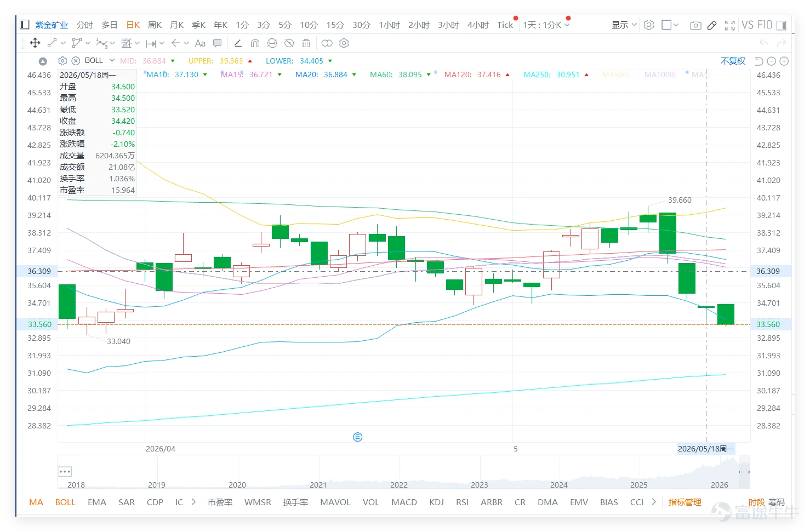The height and width of the screenshot is (532, 810).
Task: Add a text annotation with Aa tool
Action: (x=200, y=43)
